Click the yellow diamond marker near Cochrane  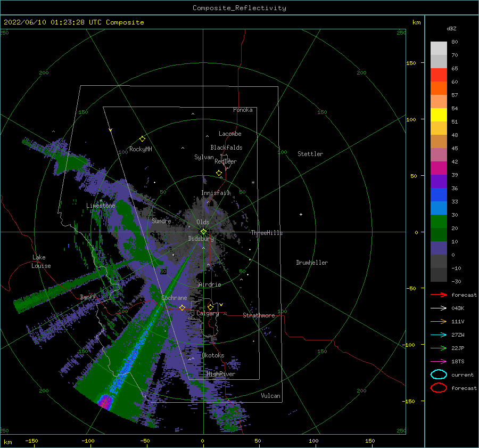point(182,308)
